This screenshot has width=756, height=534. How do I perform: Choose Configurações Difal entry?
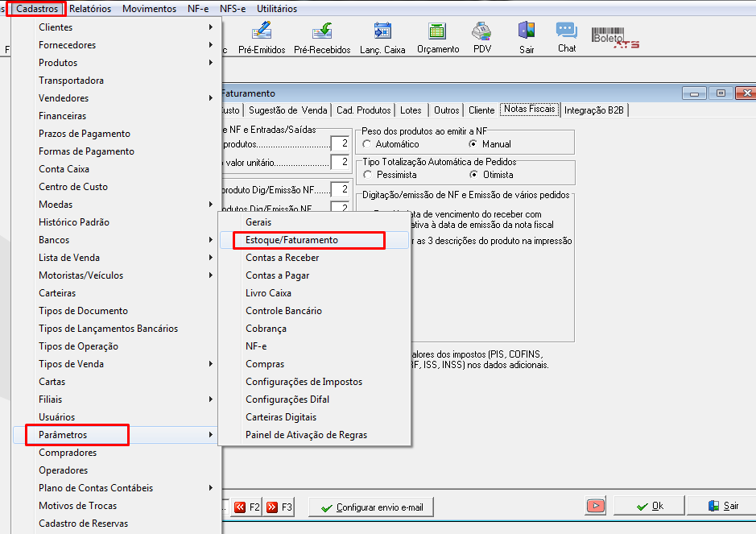point(314,399)
